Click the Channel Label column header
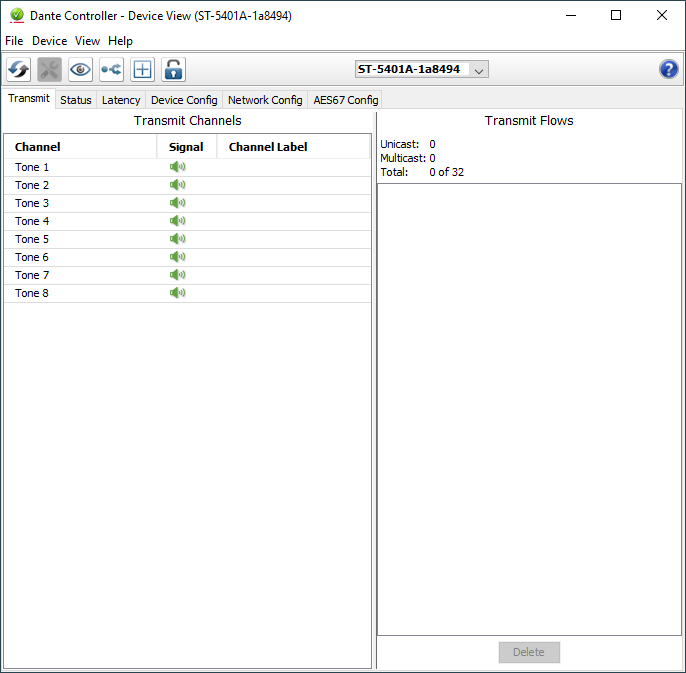 click(x=268, y=147)
